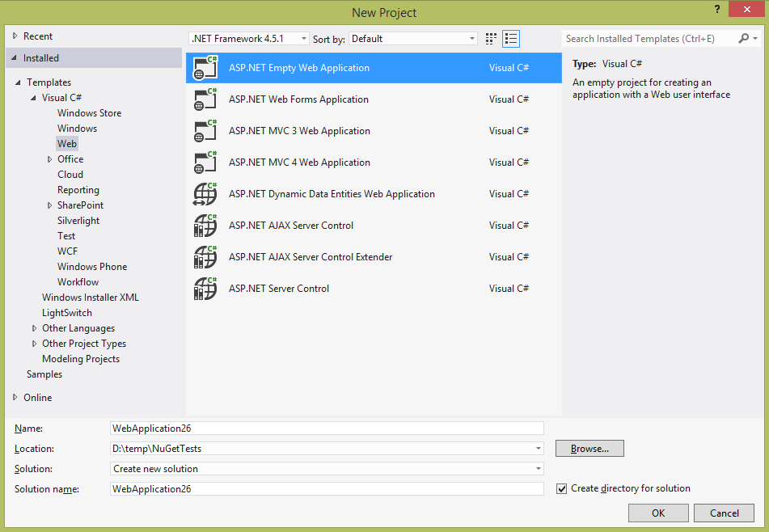Select Windows Store in the tree
This screenshot has height=532, width=769.
point(89,113)
